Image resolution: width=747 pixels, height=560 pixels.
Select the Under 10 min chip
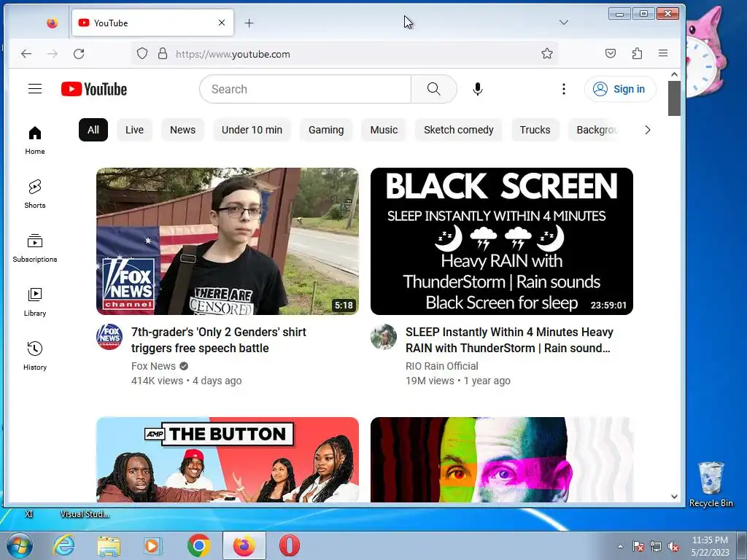tap(252, 130)
